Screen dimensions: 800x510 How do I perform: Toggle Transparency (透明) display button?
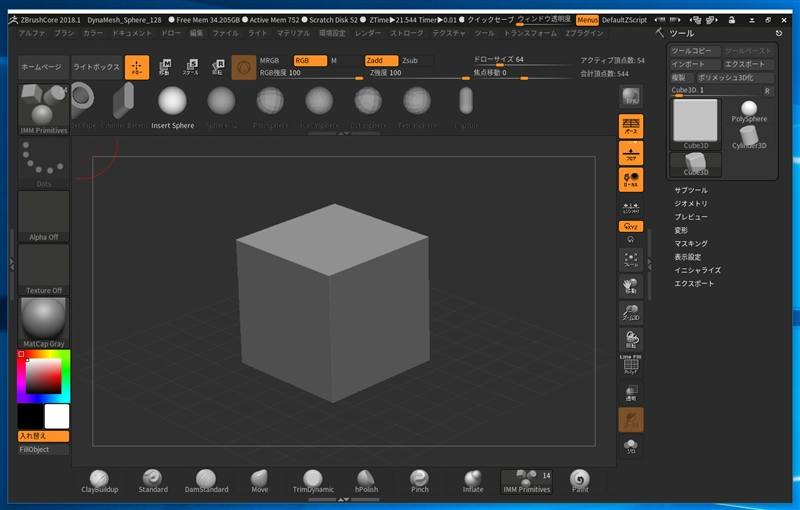coord(631,392)
